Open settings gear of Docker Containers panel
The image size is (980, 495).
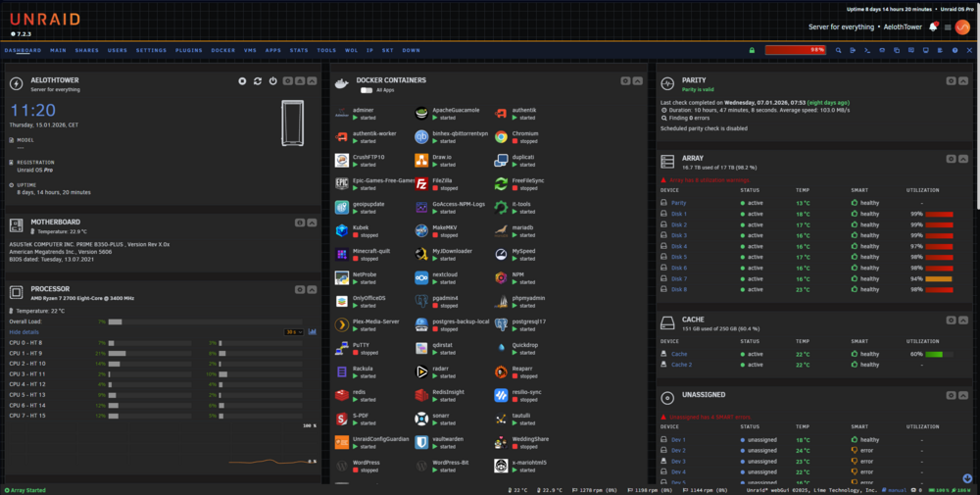625,81
